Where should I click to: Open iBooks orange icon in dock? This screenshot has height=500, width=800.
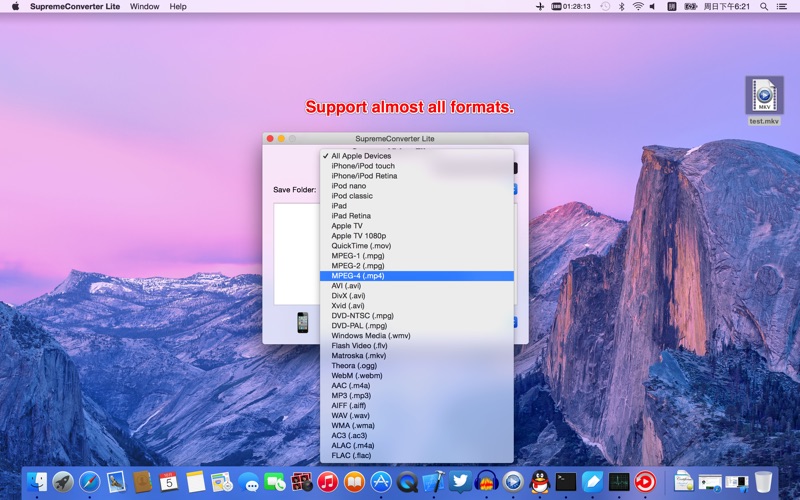tap(354, 482)
